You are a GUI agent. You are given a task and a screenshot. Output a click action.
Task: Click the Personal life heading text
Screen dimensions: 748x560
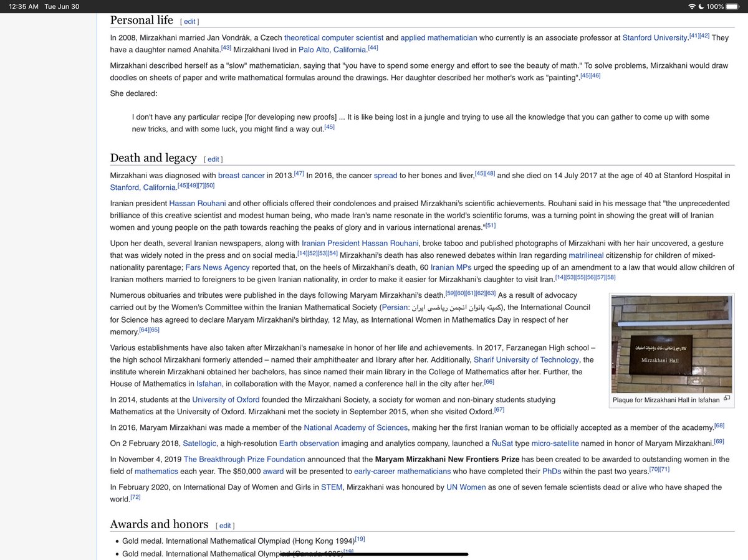pos(141,19)
